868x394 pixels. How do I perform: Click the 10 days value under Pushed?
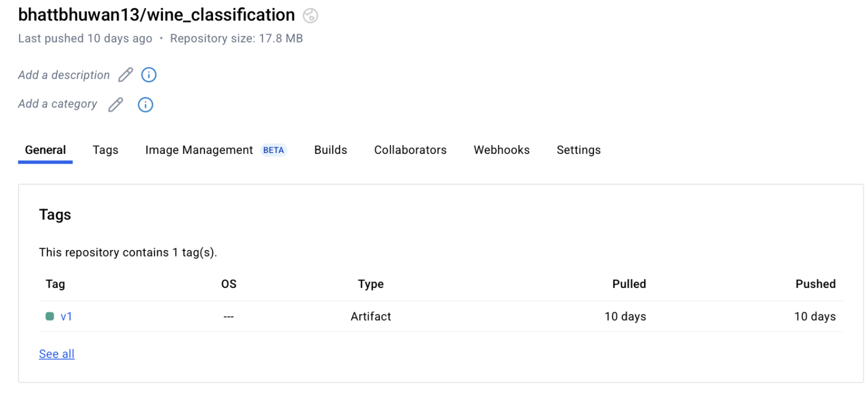[815, 317]
